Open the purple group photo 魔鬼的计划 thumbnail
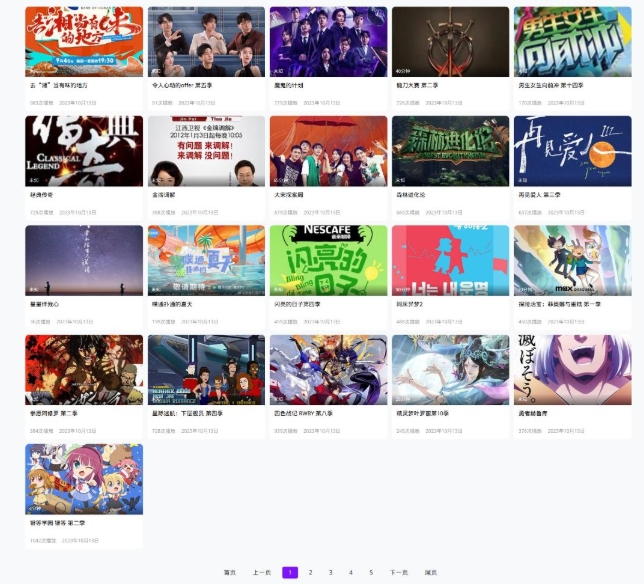 [328, 41]
